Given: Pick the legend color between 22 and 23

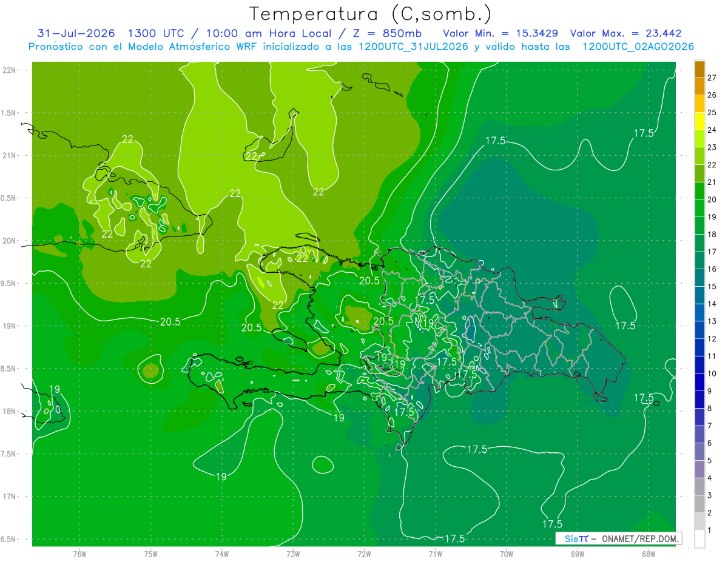Looking at the screenshot, I should 699,156.
